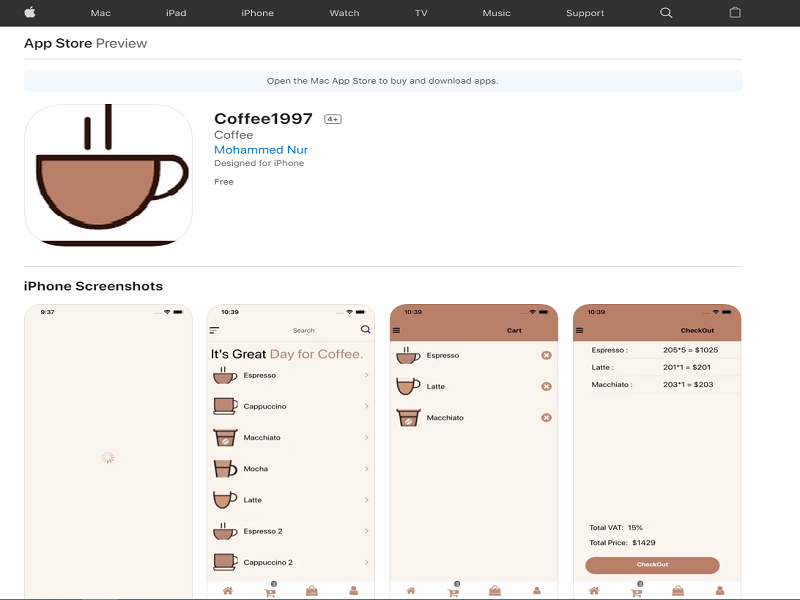Viewport: 800px width, 600px height.
Task: Tap the hamburger menu in Cart screenshot
Action: (x=396, y=330)
